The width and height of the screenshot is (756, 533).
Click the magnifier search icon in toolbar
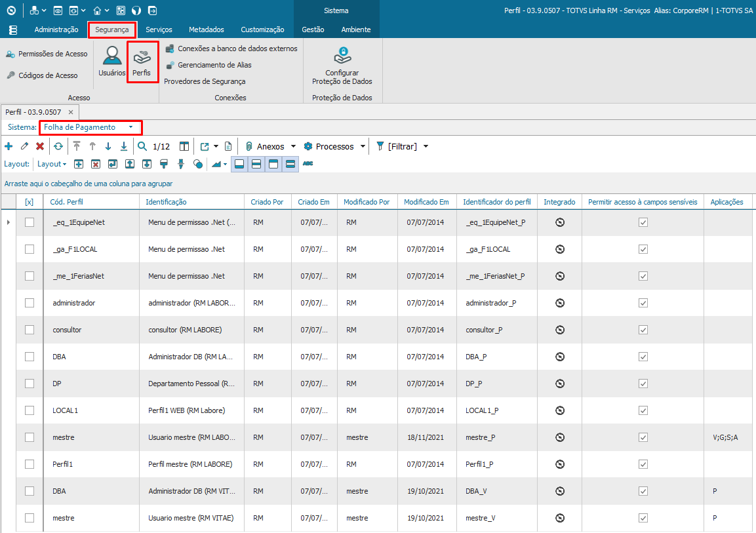[x=142, y=146]
